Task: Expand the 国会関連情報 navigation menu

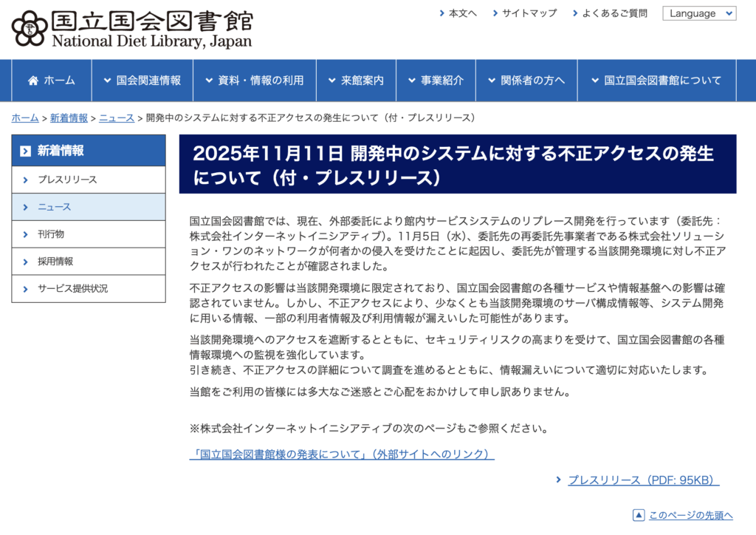Action: (x=142, y=81)
